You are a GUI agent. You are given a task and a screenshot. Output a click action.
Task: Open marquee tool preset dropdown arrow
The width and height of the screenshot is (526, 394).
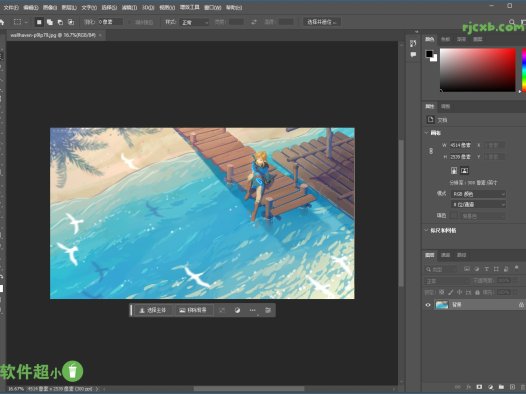(x=26, y=22)
